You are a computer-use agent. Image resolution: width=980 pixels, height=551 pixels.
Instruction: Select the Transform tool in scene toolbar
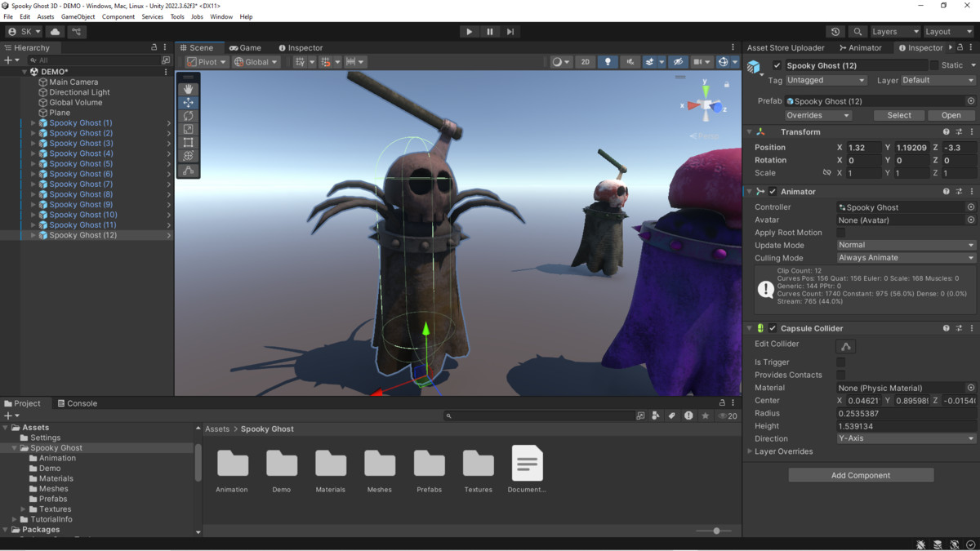pos(189,156)
